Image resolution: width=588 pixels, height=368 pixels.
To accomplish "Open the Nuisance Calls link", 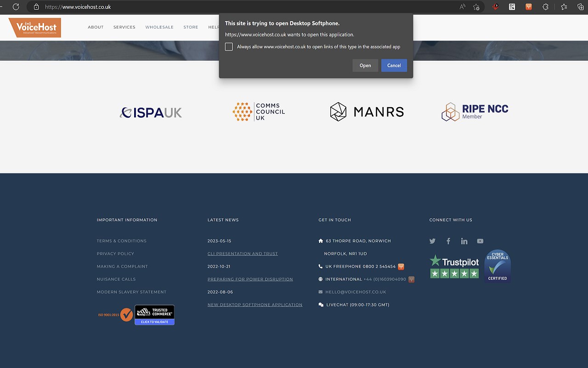I will click(x=116, y=279).
